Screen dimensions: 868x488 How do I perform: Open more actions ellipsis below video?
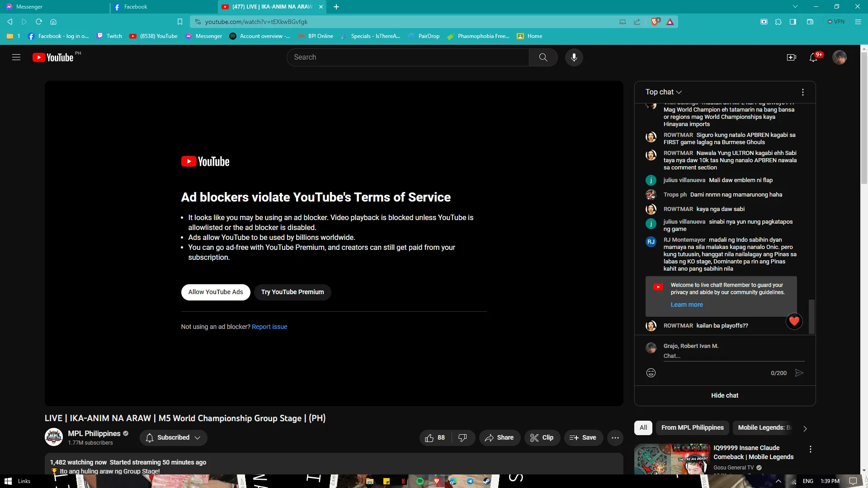point(615,438)
